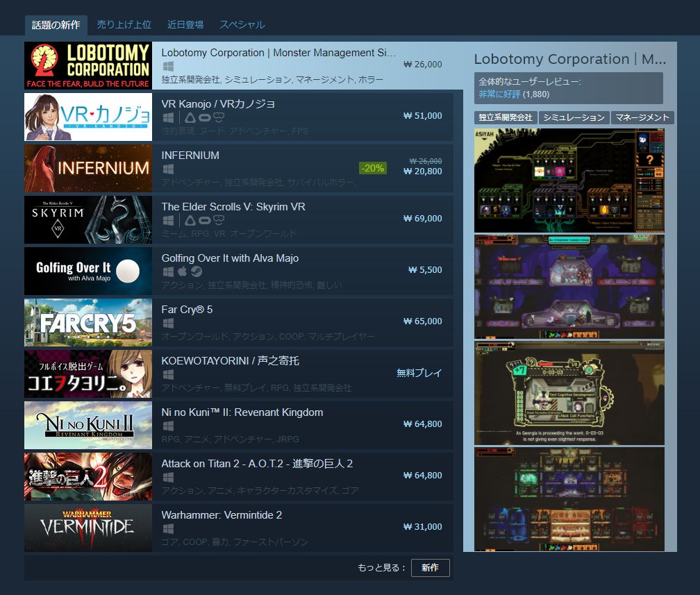Click Windows icon on Golfing Over It row

[x=168, y=272]
